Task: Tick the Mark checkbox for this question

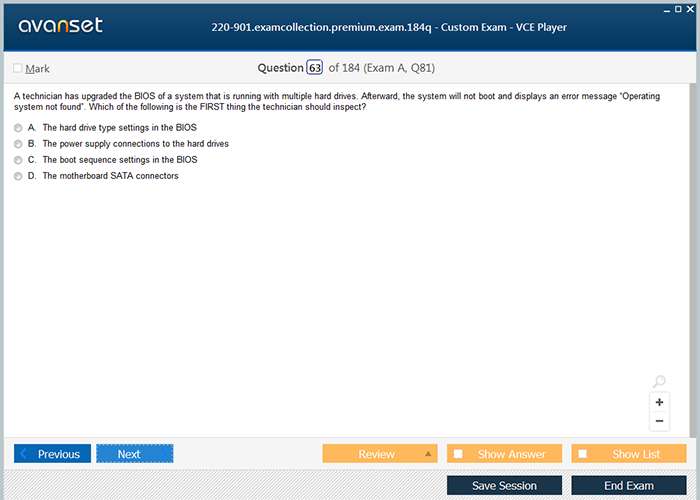Action: point(18,68)
